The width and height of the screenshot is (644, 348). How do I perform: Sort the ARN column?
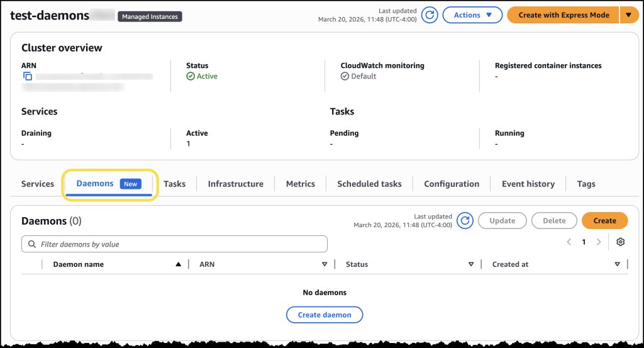(325, 265)
